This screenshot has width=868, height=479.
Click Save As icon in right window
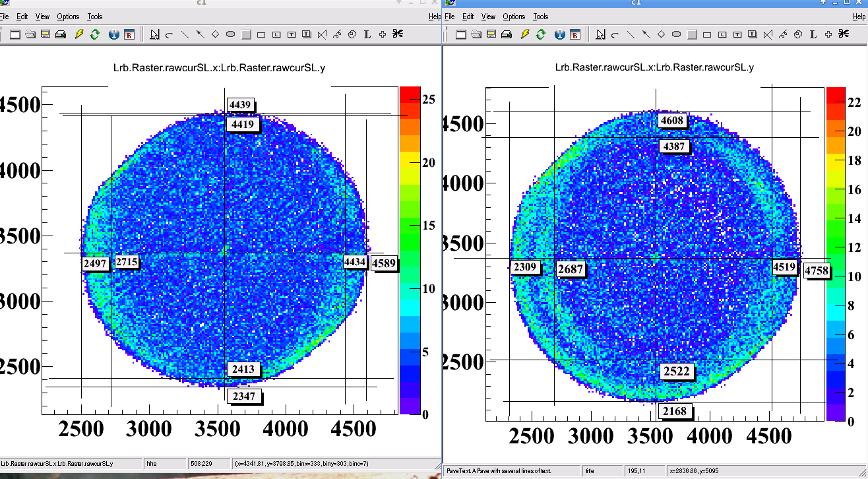point(491,34)
